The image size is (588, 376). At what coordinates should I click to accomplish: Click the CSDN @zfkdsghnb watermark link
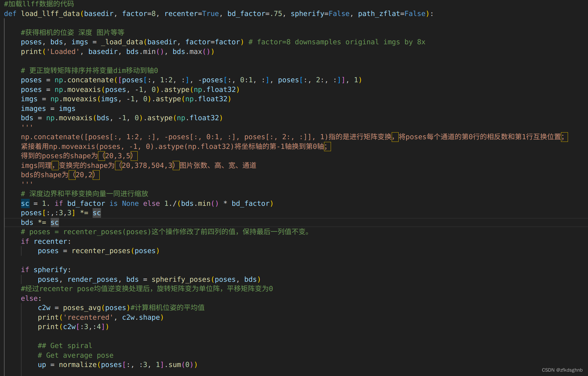(562, 370)
